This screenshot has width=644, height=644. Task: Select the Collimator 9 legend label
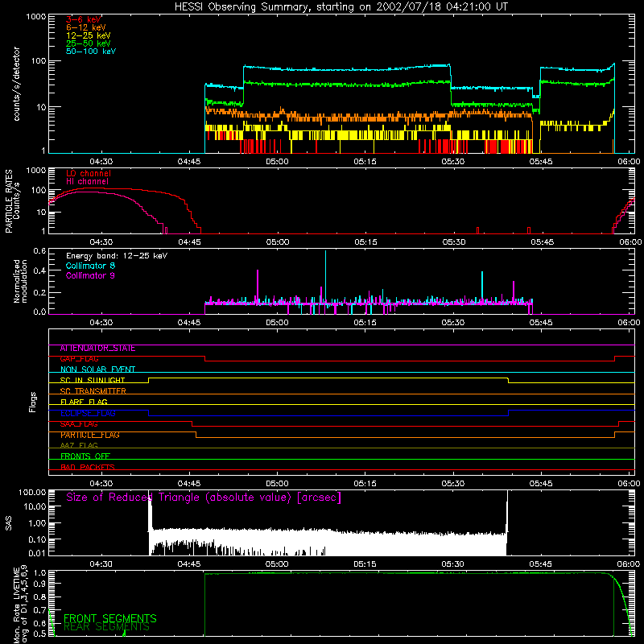(90, 275)
